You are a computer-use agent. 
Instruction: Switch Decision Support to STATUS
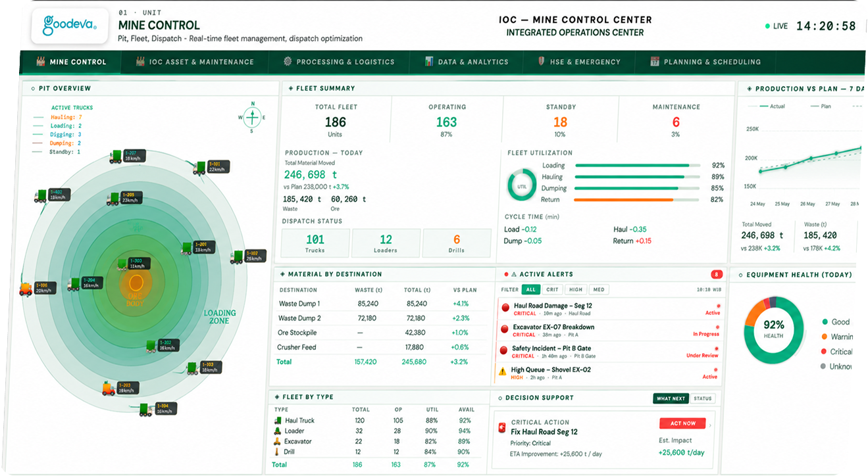coord(703,398)
